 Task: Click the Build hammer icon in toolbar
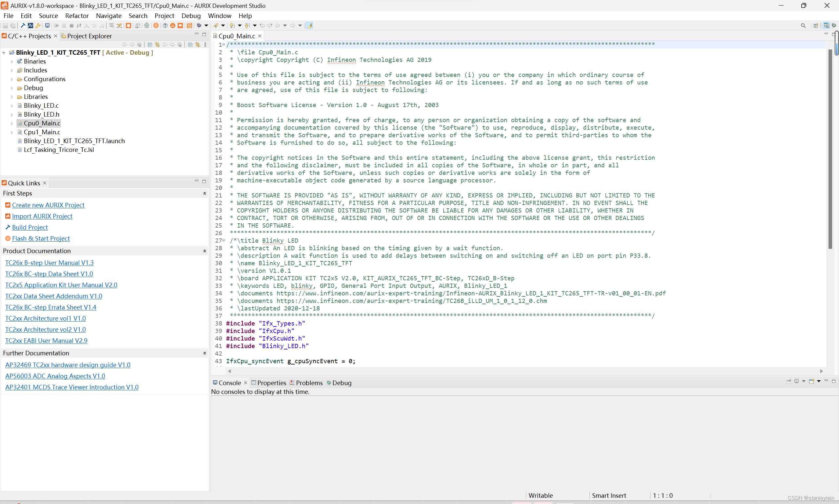pos(23,26)
